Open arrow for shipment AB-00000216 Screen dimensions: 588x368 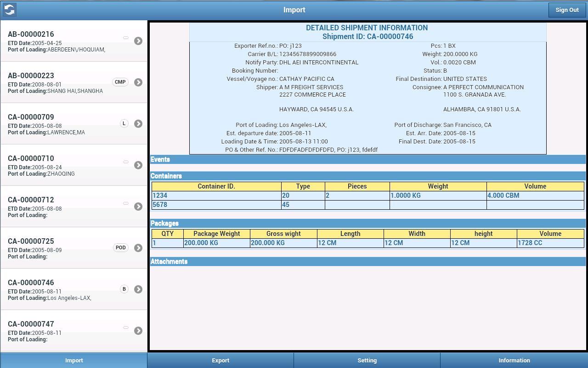tap(138, 41)
